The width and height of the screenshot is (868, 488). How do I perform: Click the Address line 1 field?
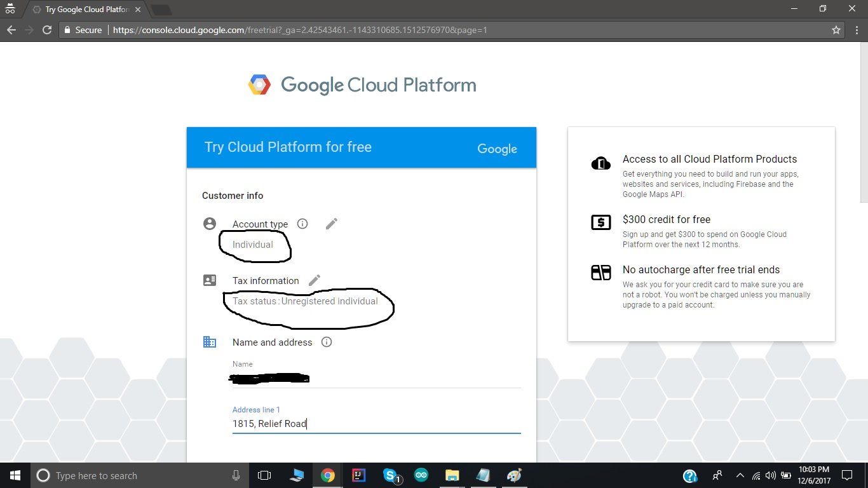(x=376, y=423)
